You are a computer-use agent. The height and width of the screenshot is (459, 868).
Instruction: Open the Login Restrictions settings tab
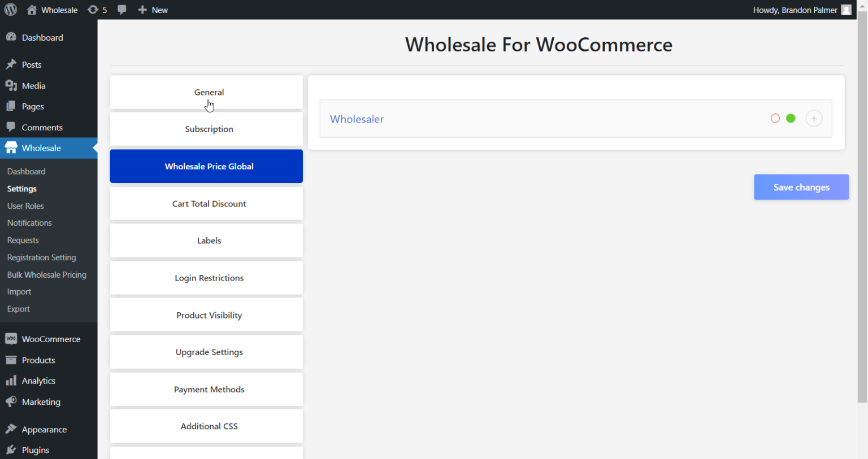[x=209, y=277]
